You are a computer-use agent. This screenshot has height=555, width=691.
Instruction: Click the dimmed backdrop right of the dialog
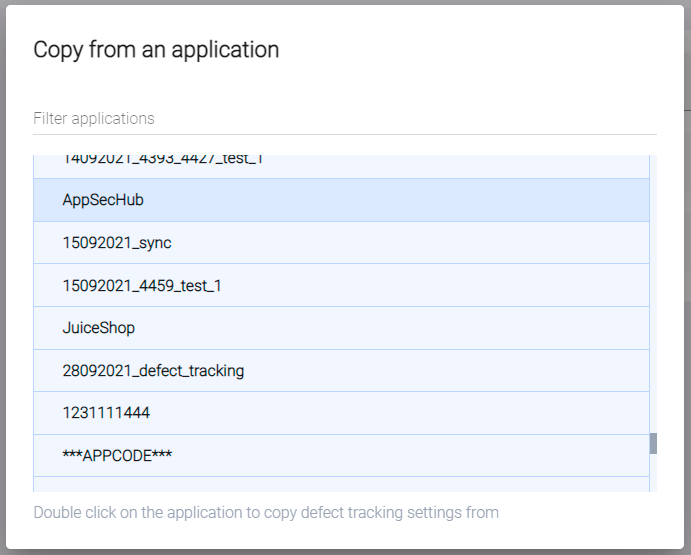pyautogui.click(x=687, y=300)
